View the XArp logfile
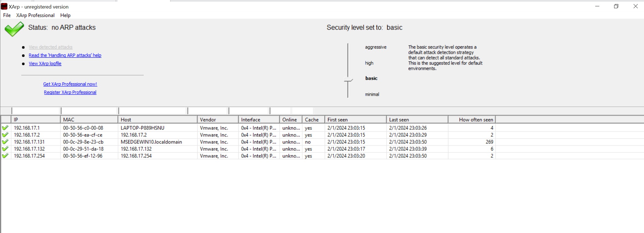The width and height of the screenshot is (644, 233). pyautogui.click(x=45, y=64)
